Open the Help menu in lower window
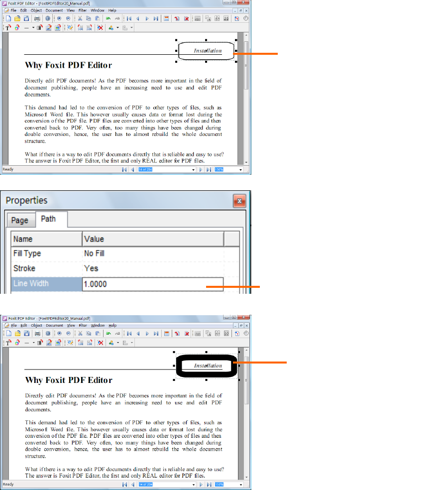This screenshot has width=448, height=490. tap(112, 325)
